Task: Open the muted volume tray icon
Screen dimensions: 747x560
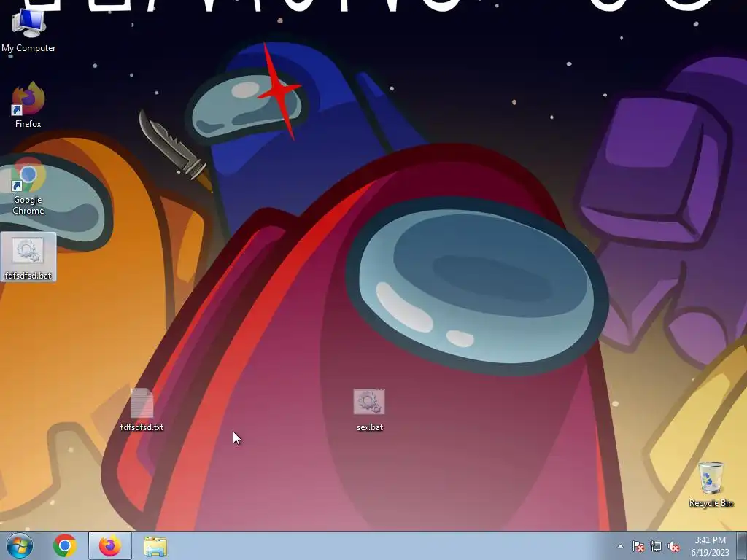Action: tap(673, 546)
